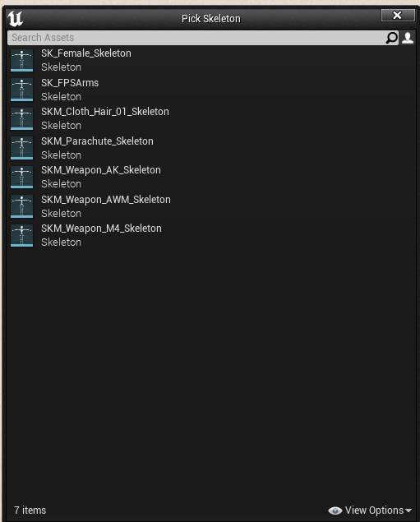Select the SK_Female_Skeleton asset thumbnail
Screen dimensions: 420x522
21,60
